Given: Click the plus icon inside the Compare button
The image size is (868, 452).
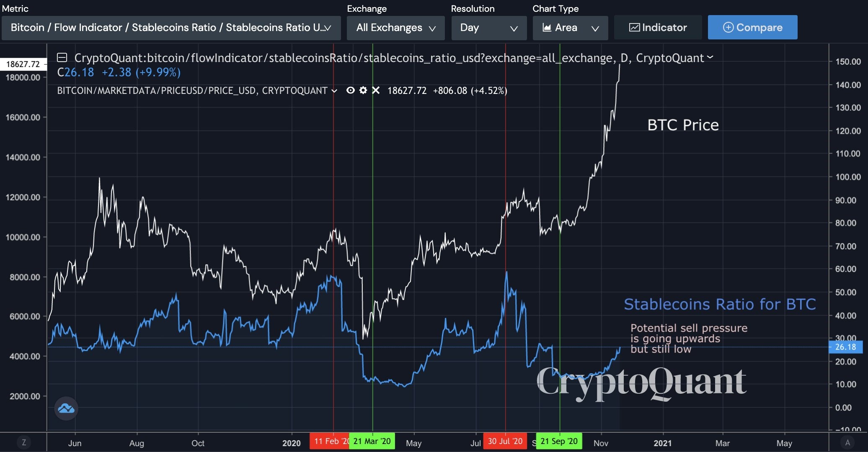Looking at the screenshot, I should point(728,27).
